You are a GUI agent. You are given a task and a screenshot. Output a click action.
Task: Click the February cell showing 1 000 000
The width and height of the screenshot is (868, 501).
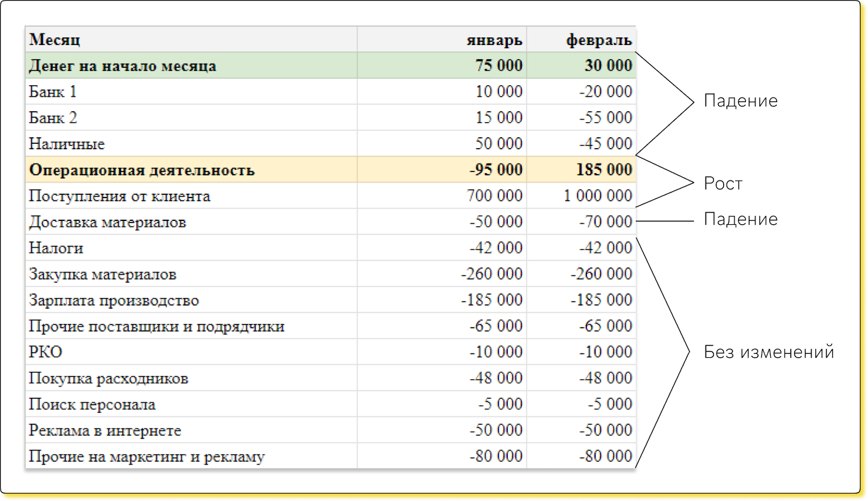pos(598,196)
